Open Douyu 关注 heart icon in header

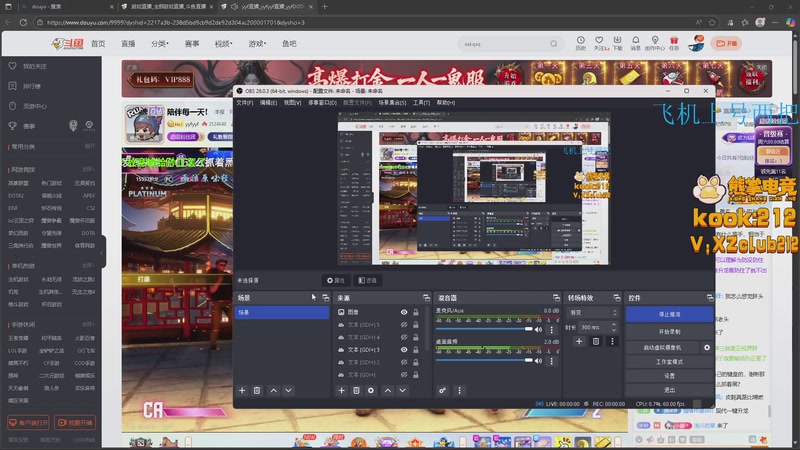click(599, 40)
